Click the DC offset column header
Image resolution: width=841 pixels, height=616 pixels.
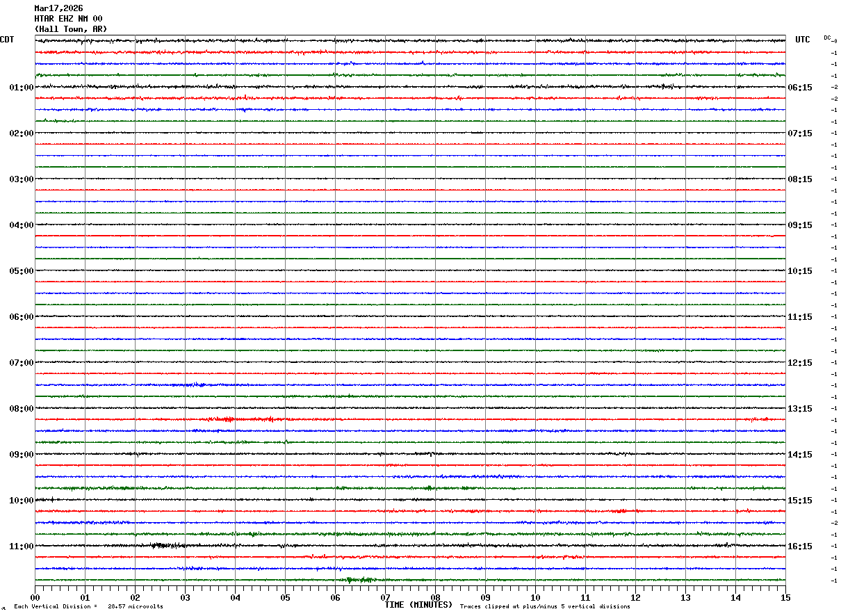click(828, 38)
